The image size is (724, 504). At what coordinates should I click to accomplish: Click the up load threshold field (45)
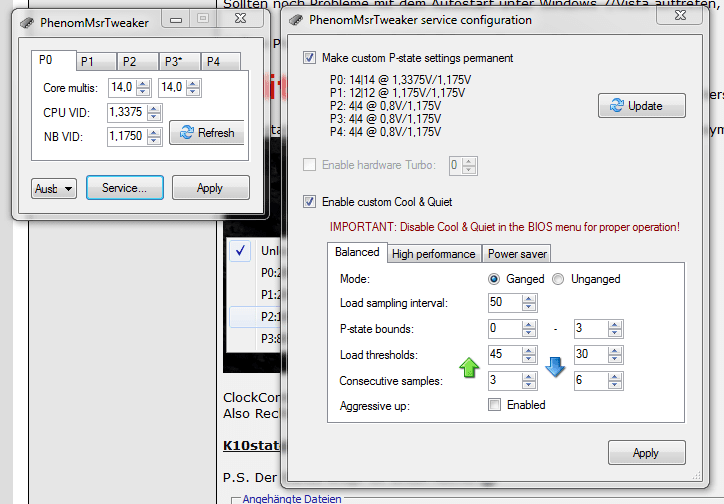(x=505, y=354)
